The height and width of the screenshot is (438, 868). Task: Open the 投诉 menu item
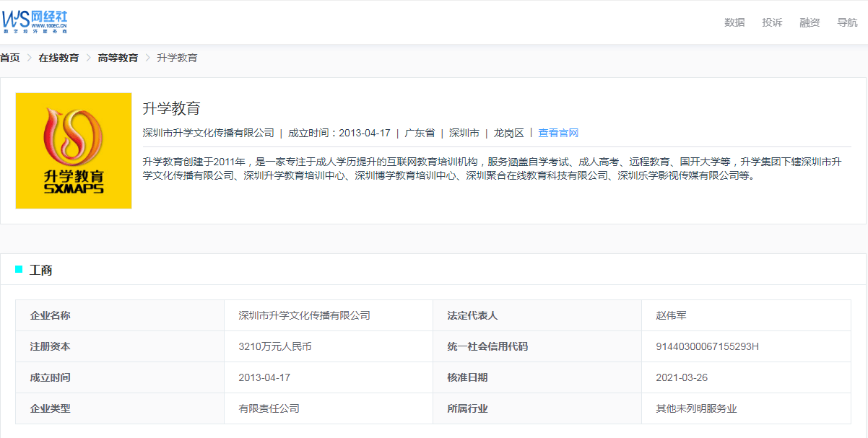772,22
